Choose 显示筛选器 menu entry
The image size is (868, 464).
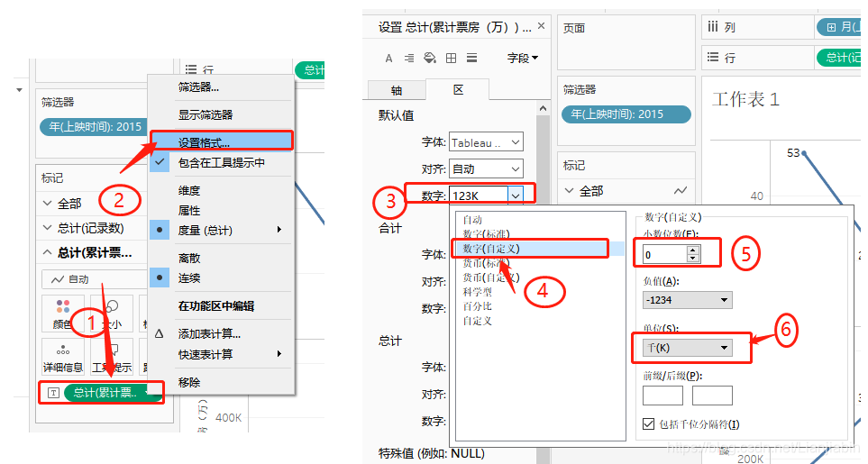coord(221,115)
